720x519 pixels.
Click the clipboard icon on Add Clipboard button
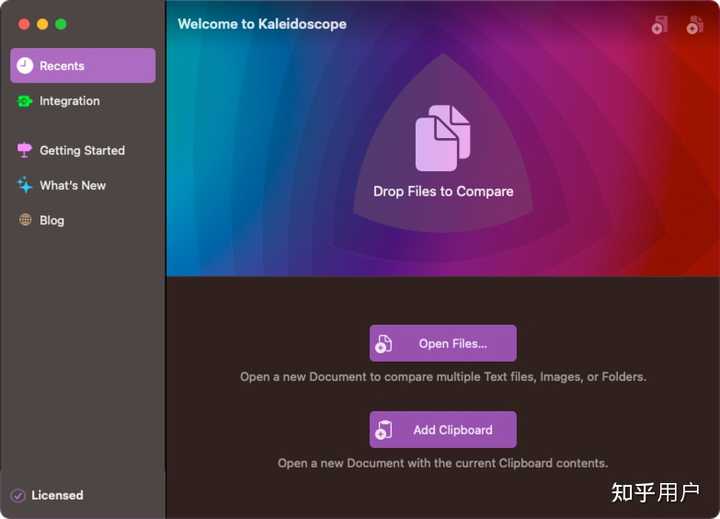pos(383,430)
